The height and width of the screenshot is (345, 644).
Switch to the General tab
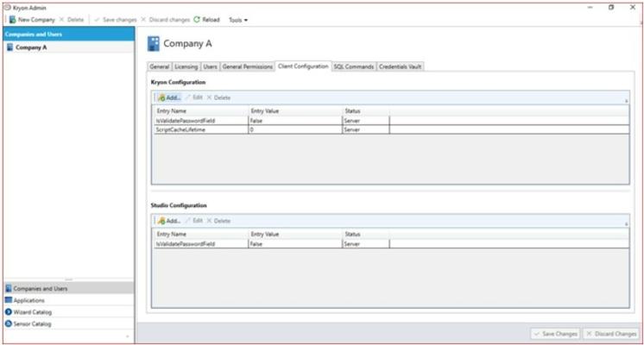click(x=159, y=66)
